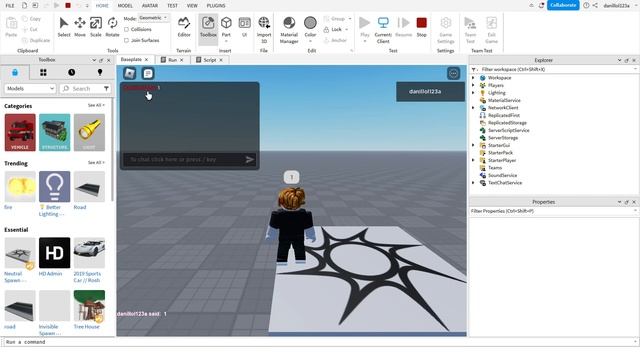Click the Lock edit button
This screenshot has height=360, width=640.
[x=336, y=29]
